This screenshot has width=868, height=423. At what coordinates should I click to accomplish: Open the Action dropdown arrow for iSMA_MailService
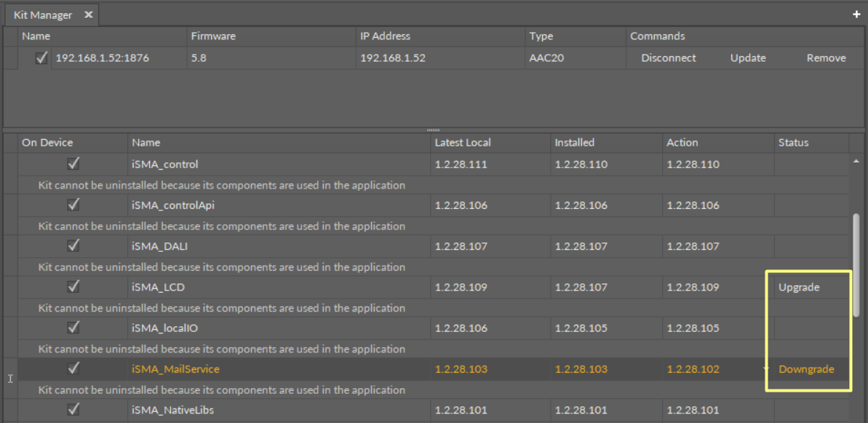point(765,369)
